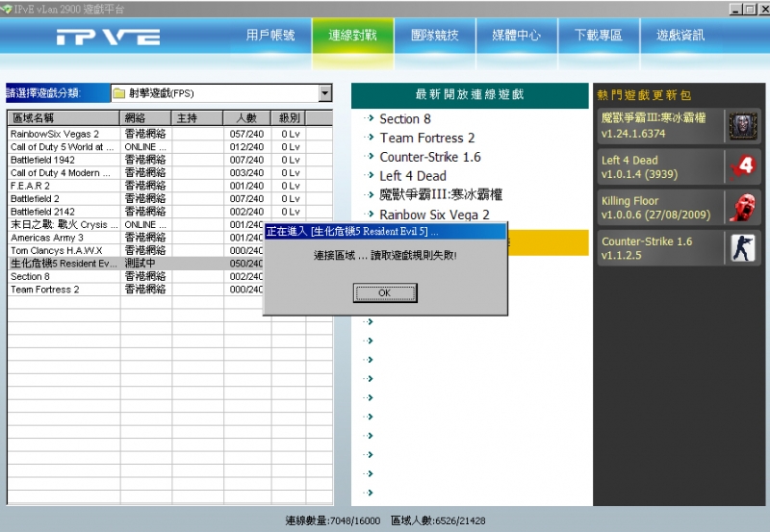The height and width of the screenshot is (532, 770).
Task: Click the Left 4 Dead update icon
Action: click(x=742, y=166)
